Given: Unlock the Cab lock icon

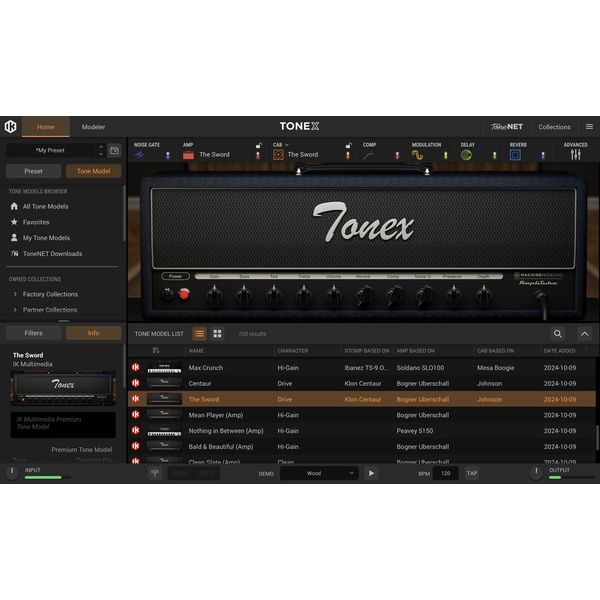Looking at the screenshot, I should [349, 145].
